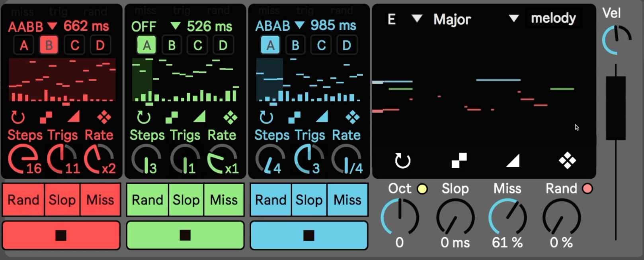Toggle the red Rand indicator light

587,189
